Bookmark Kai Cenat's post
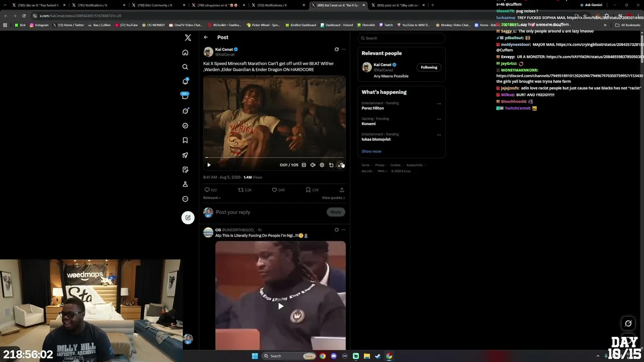This screenshot has height=362, width=644. click(308, 190)
